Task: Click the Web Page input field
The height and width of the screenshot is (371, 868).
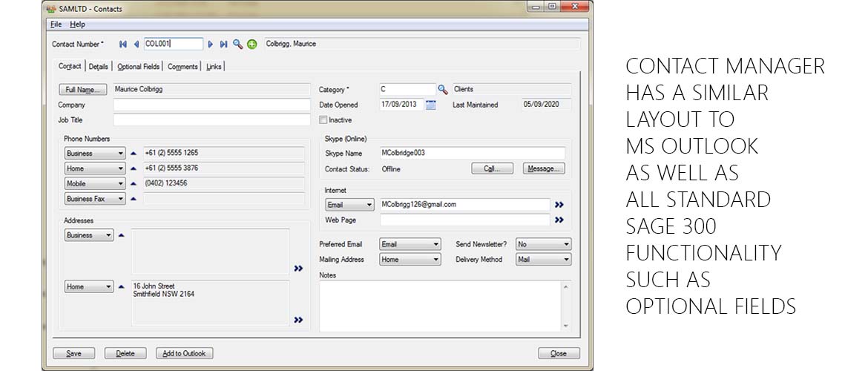Action: (x=465, y=220)
